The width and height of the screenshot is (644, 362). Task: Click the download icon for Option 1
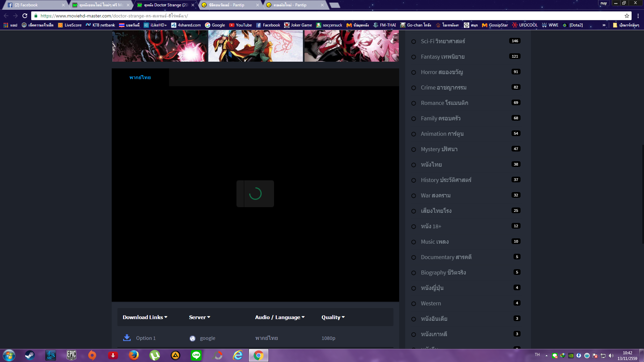tap(127, 338)
